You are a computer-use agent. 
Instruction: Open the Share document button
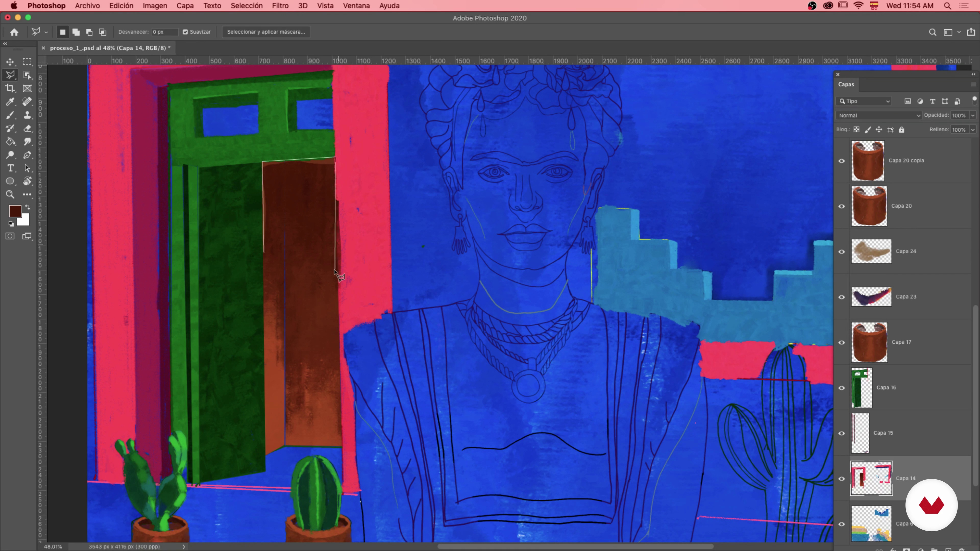point(971,32)
